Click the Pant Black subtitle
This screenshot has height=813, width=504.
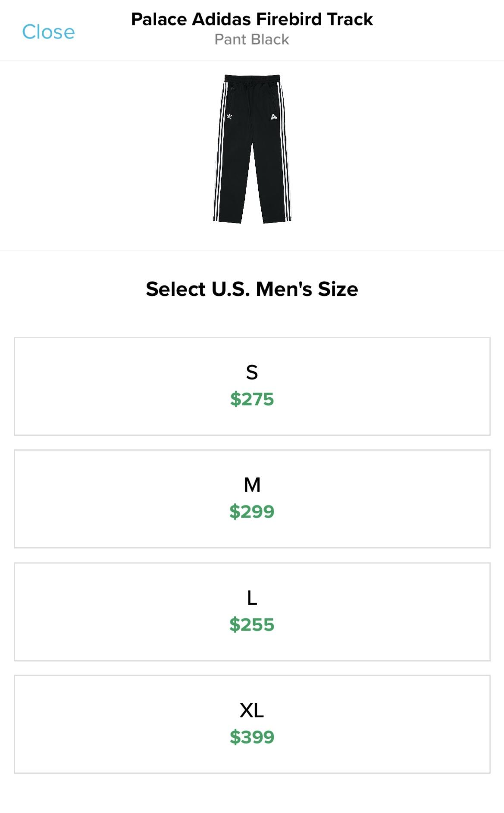(x=252, y=40)
